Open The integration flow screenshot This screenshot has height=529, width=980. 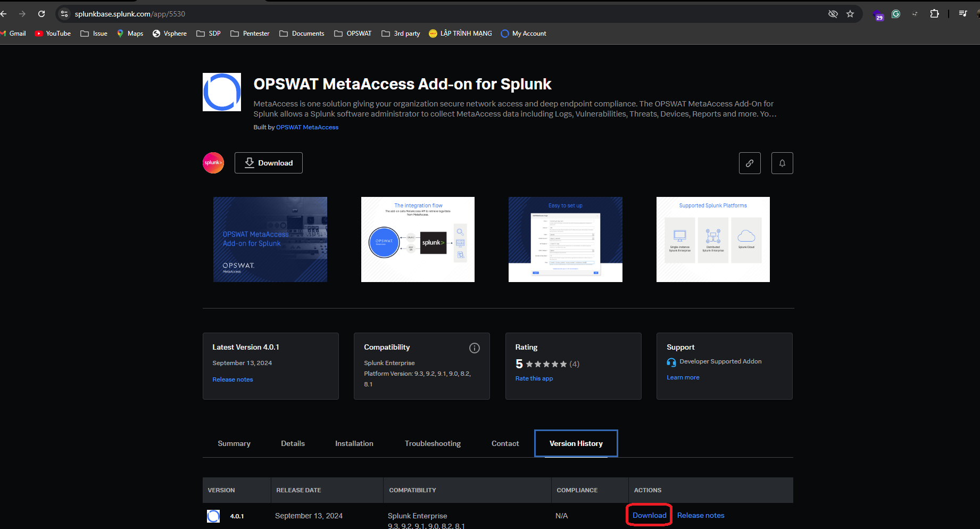click(418, 239)
